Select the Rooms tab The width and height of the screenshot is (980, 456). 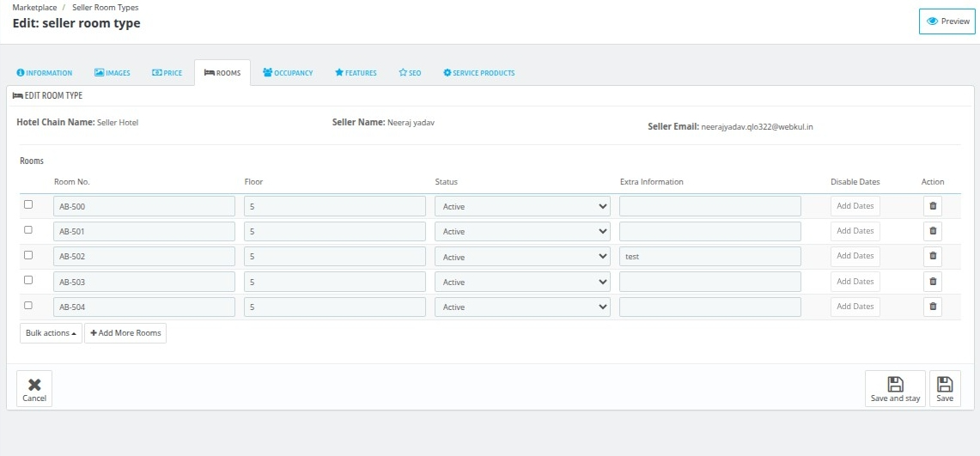(222, 73)
